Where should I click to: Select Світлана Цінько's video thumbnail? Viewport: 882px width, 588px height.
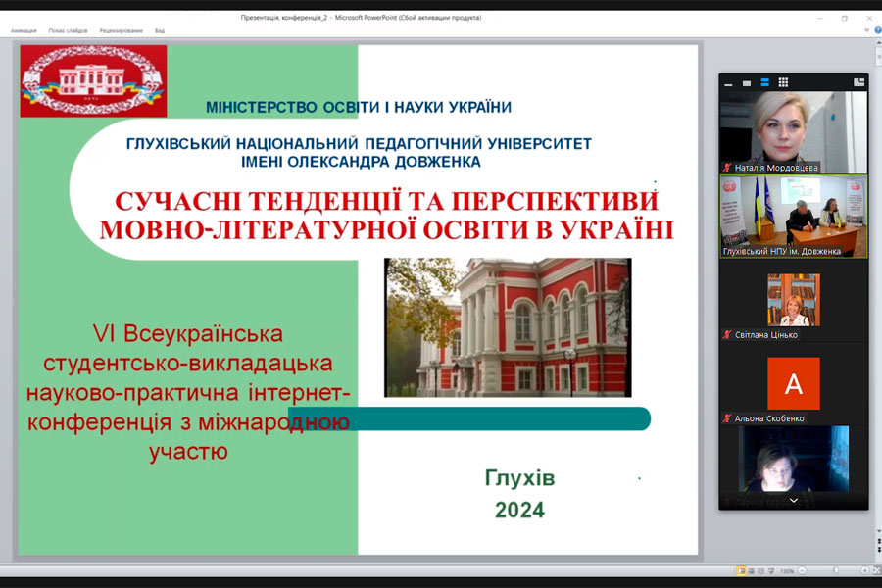coord(794,300)
